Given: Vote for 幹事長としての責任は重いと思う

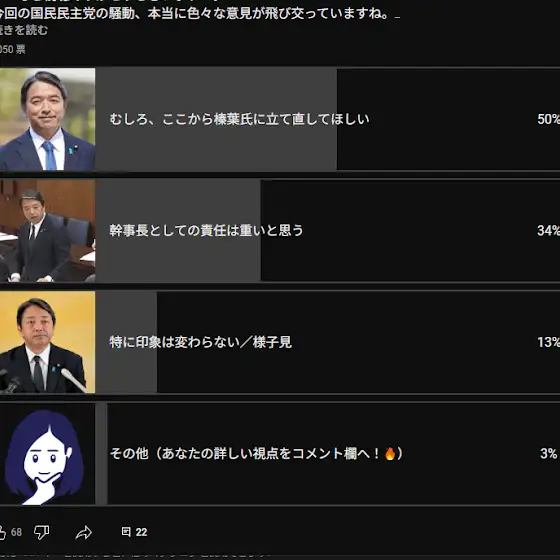Looking at the screenshot, I should [206, 230].
